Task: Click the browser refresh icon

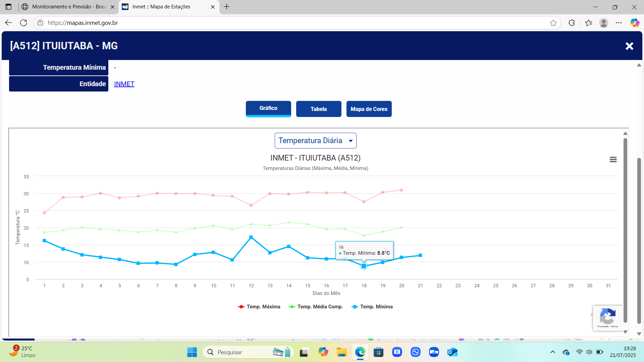Action: point(23,23)
